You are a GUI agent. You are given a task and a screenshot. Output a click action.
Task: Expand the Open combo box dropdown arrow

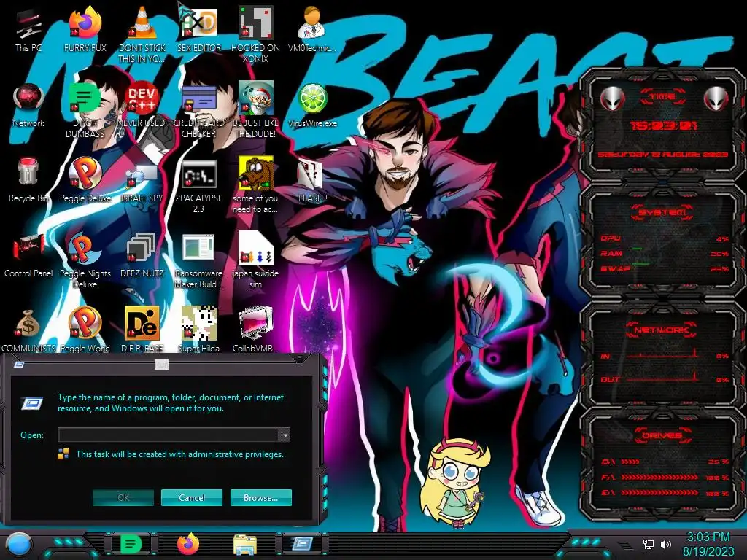tap(285, 435)
